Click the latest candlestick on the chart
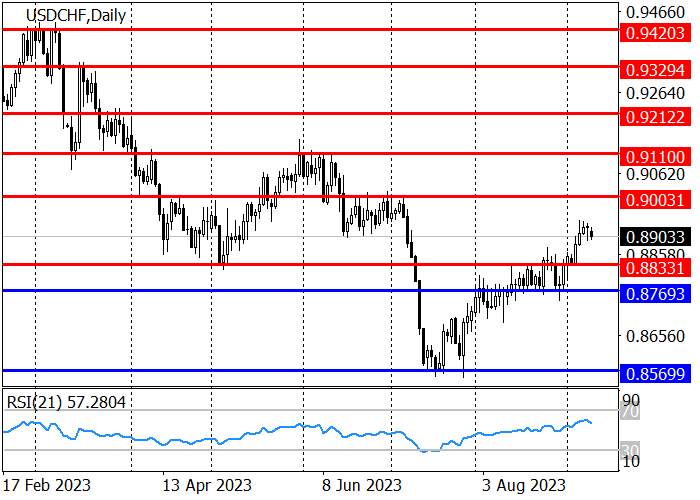The width and height of the screenshot is (700, 500). tap(592, 233)
